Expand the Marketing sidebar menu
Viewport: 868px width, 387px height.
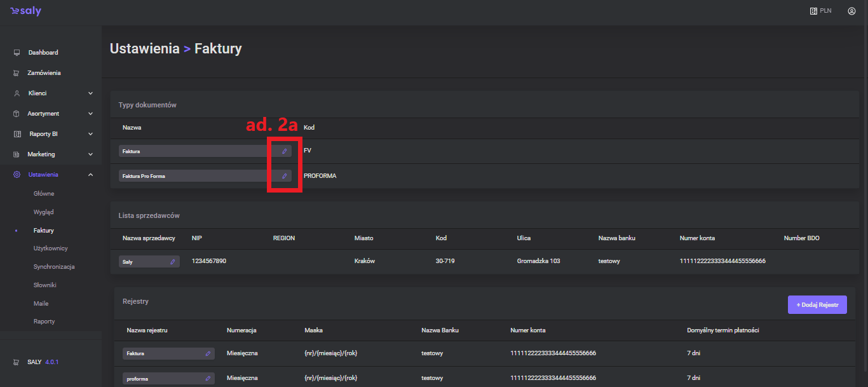tap(90, 154)
